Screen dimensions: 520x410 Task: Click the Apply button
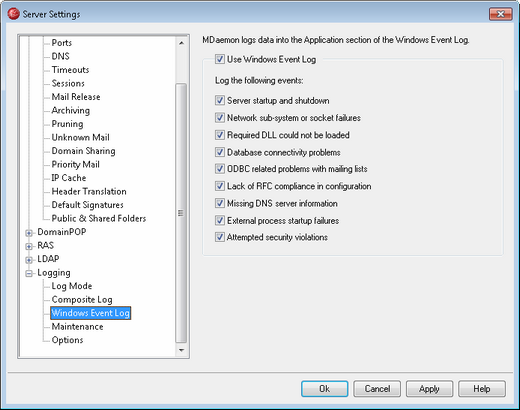pos(429,389)
